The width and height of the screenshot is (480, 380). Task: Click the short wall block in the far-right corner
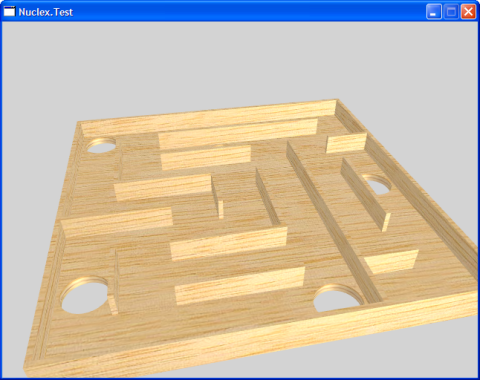pos(346,143)
